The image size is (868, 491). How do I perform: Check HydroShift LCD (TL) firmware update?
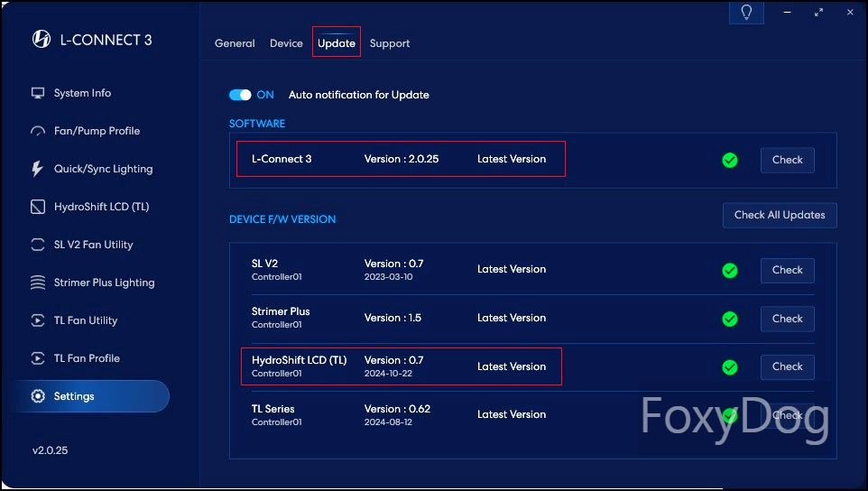[x=787, y=367]
